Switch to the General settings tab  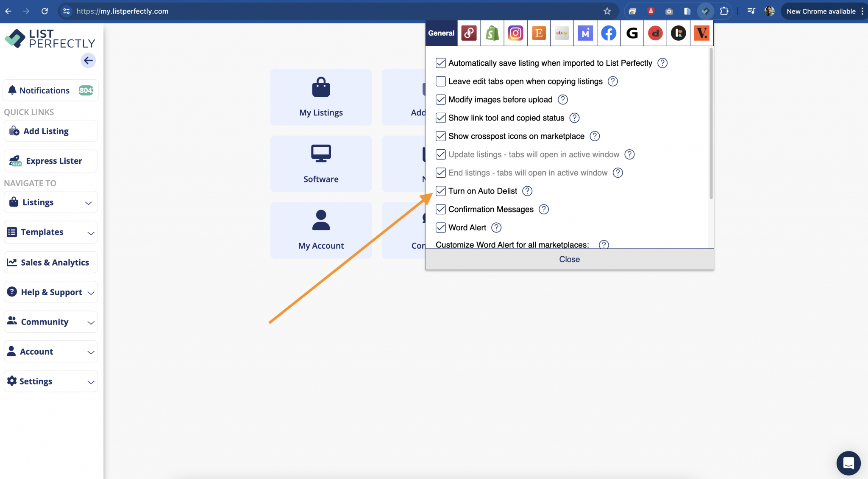click(x=441, y=33)
